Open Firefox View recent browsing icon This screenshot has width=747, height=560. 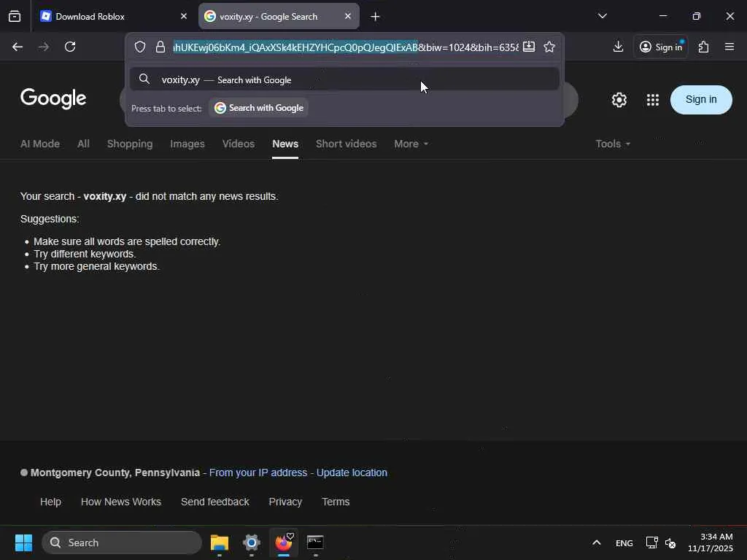click(x=15, y=16)
